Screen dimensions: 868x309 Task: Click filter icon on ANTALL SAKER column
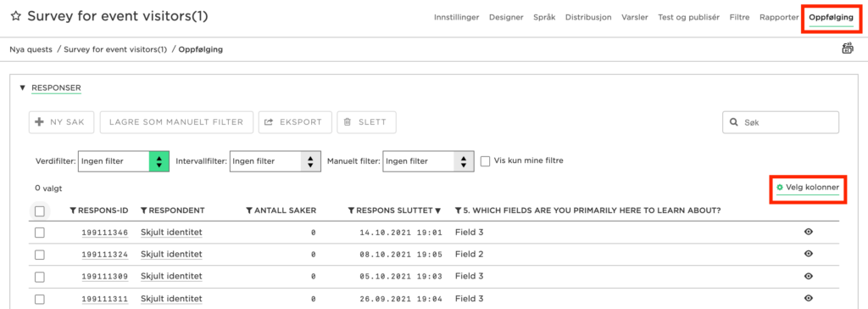tap(249, 211)
